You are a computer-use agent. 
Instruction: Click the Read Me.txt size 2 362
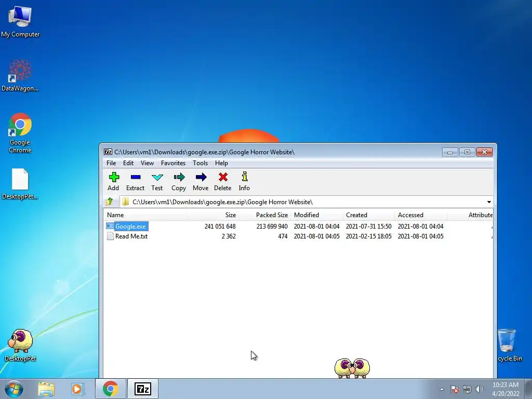[229, 236]
